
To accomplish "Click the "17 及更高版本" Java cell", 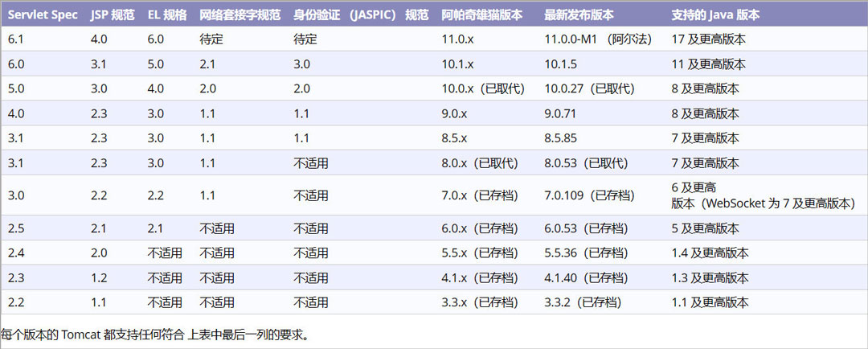I will tap(709, 39).
